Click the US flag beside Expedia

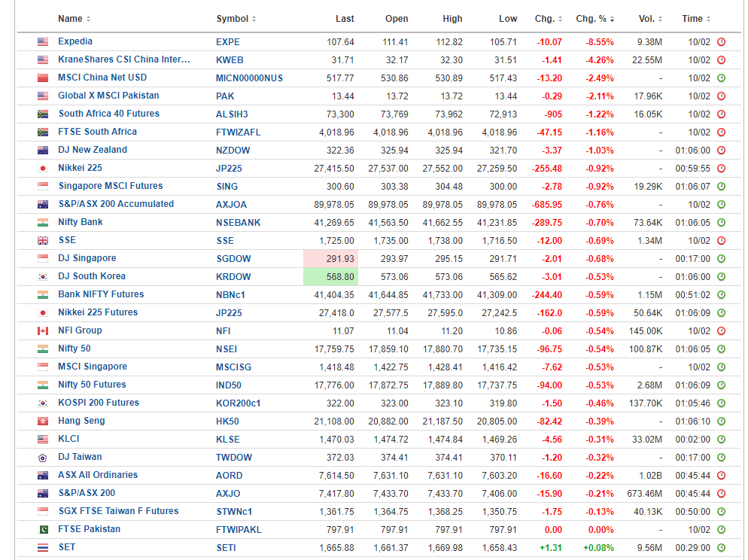point(43,42)
